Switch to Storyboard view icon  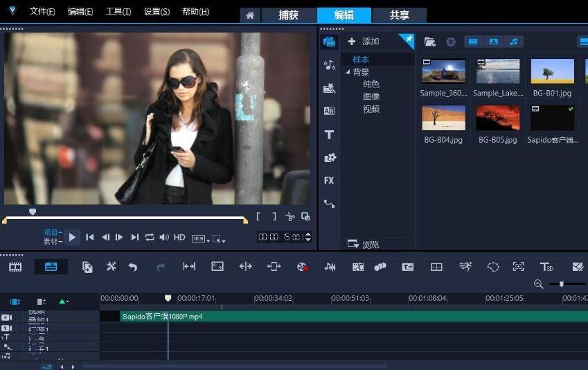(x=15, y=267)
